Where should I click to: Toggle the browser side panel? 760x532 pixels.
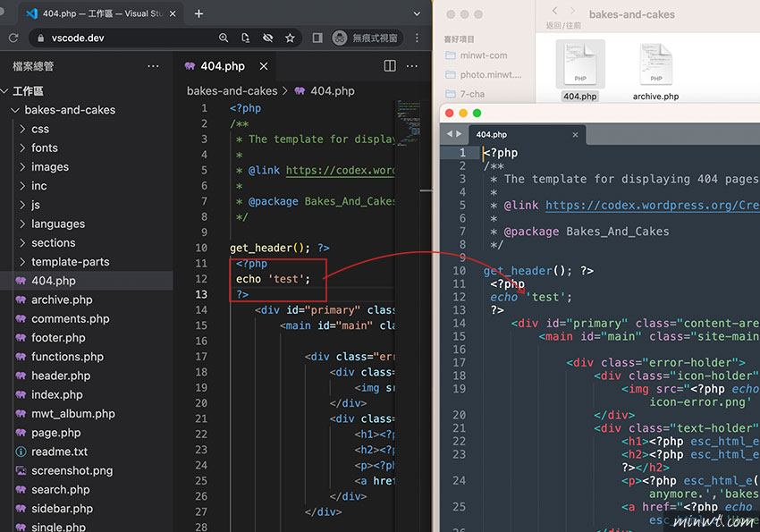[x=317, y=38]
